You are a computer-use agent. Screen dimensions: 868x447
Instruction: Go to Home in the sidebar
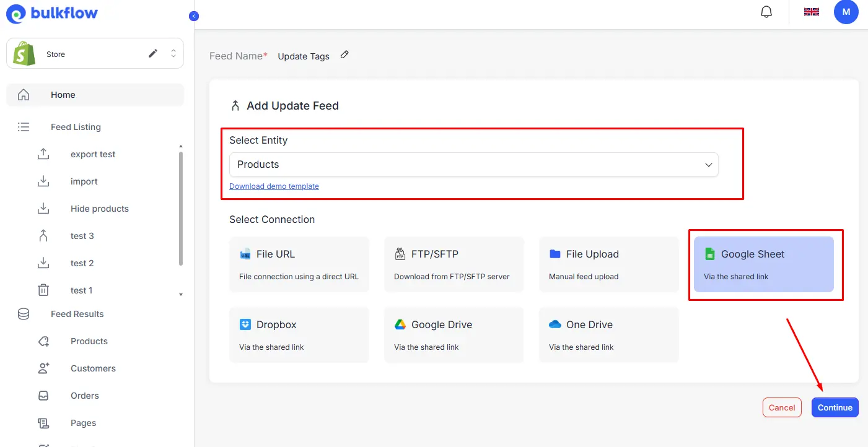[63, 95]
